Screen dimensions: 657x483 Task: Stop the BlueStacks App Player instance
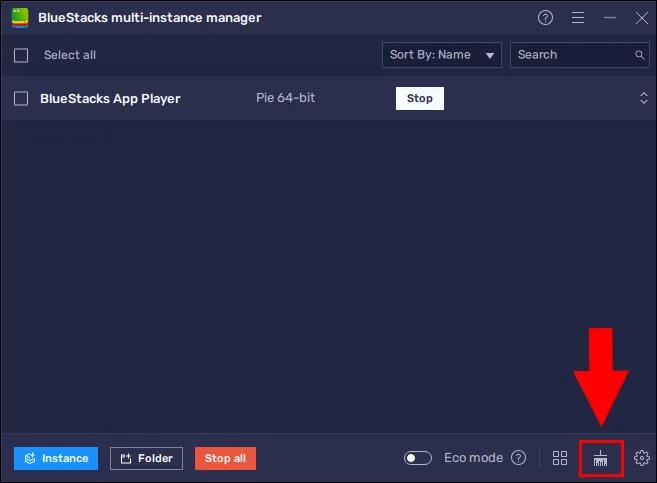(x=419, y=98)
